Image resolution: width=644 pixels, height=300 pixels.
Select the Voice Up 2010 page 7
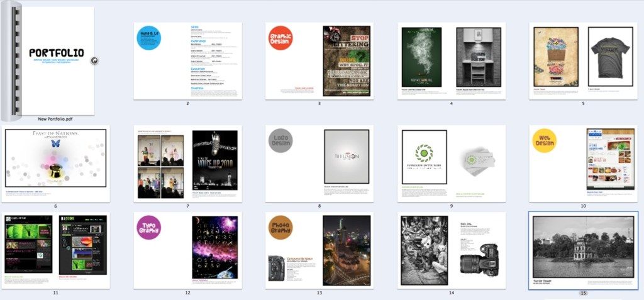(x=187, y=164)
